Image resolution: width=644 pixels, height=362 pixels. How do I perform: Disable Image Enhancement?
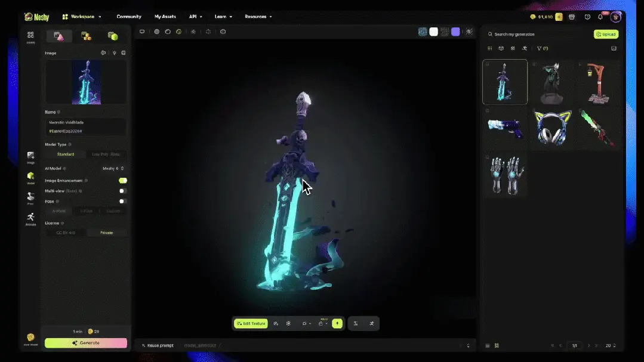pyautogui.click(x=122, y=180)
